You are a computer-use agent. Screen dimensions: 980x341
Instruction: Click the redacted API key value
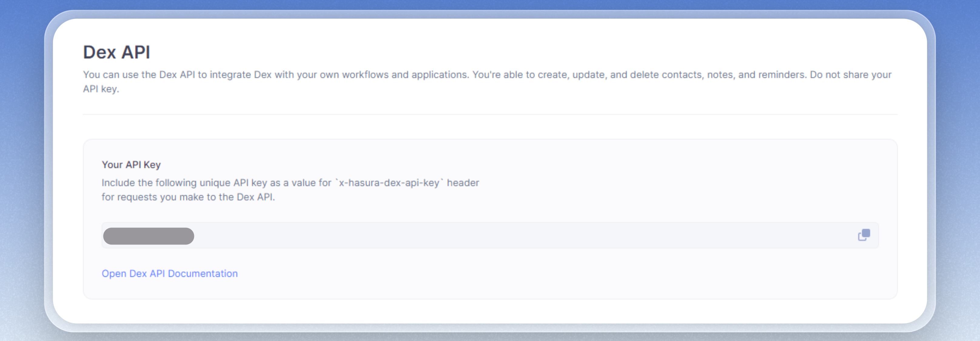tap(148, 236)
